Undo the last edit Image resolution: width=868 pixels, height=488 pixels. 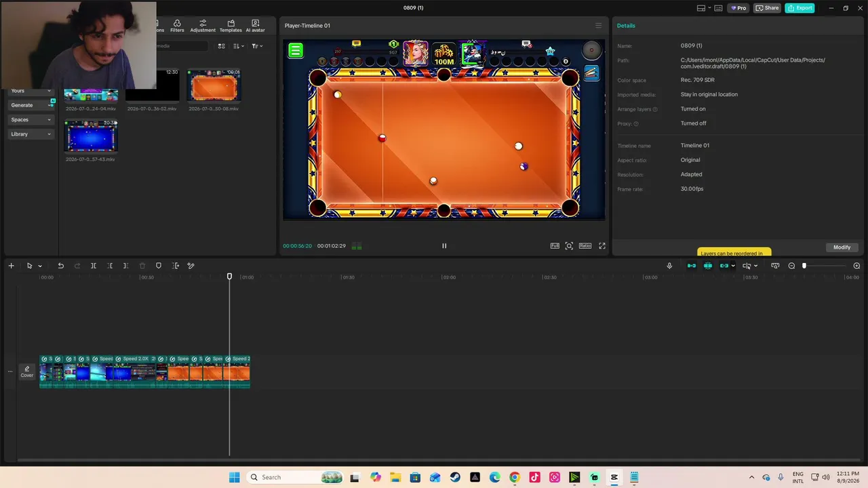[x=61, y=266]
